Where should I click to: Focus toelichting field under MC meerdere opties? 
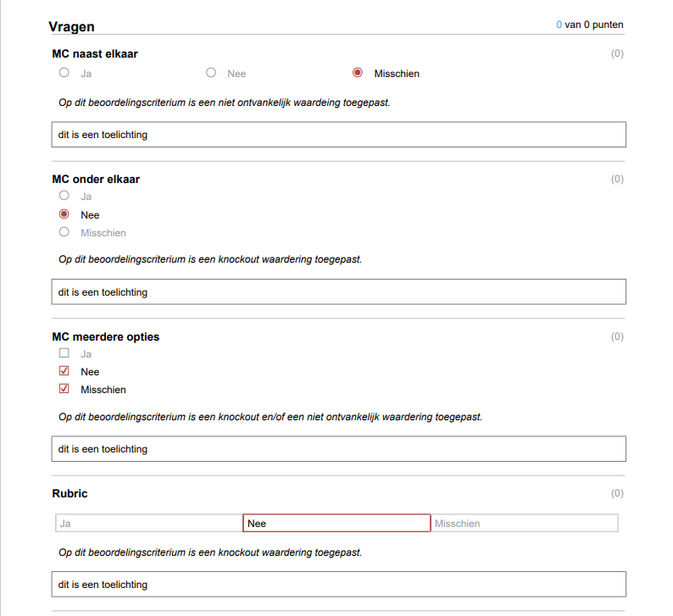(x=339, y=449)
